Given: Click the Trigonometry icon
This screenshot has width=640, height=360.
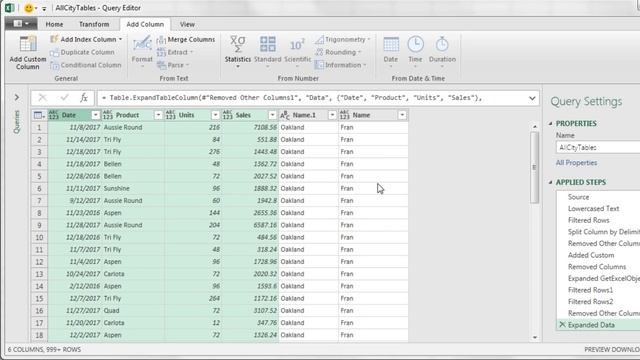Looking at the screenshot, I should point(319,40).
